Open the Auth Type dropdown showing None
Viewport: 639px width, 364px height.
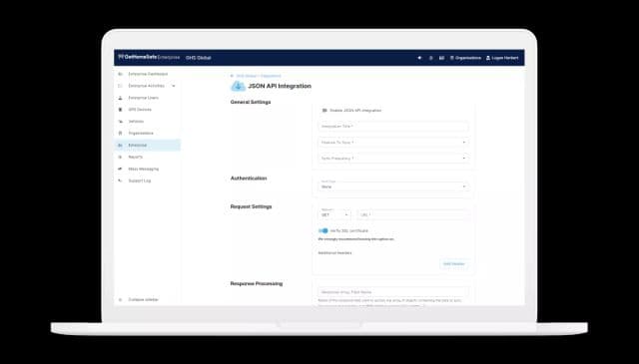[393, 185]
